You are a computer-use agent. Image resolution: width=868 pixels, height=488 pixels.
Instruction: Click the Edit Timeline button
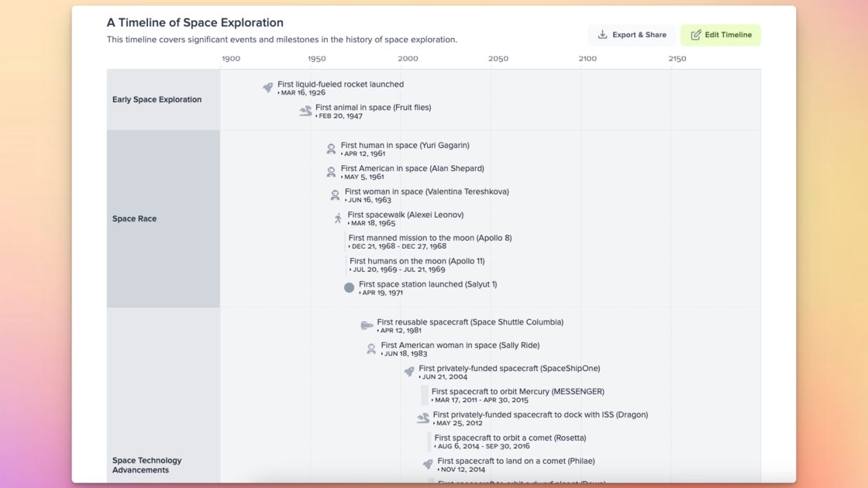tap(721, 35)
